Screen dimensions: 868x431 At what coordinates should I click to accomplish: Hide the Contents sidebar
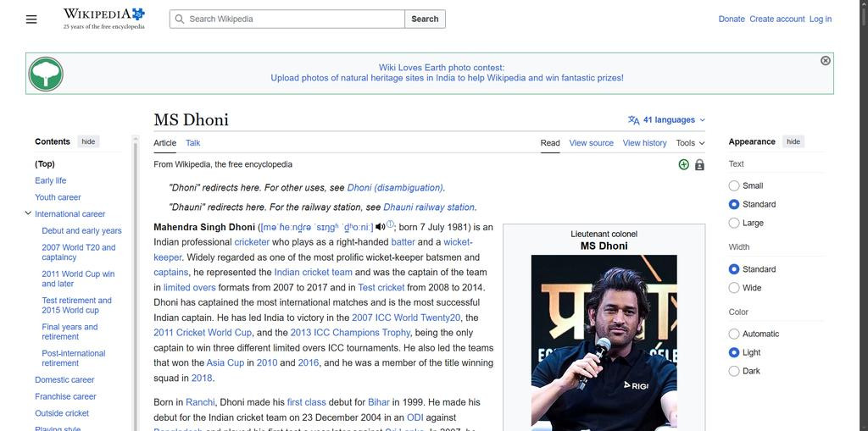88,141
